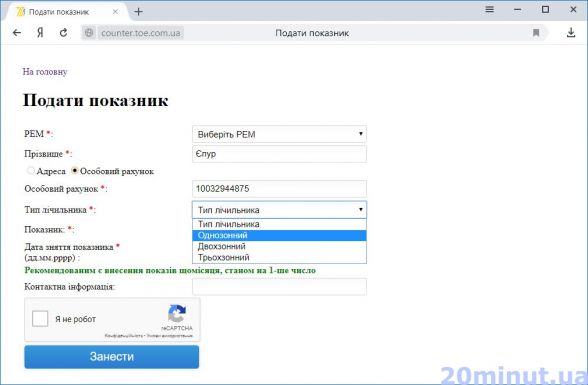
Task: Close the Подати показник tab
Action: click(x=115, y=12)
